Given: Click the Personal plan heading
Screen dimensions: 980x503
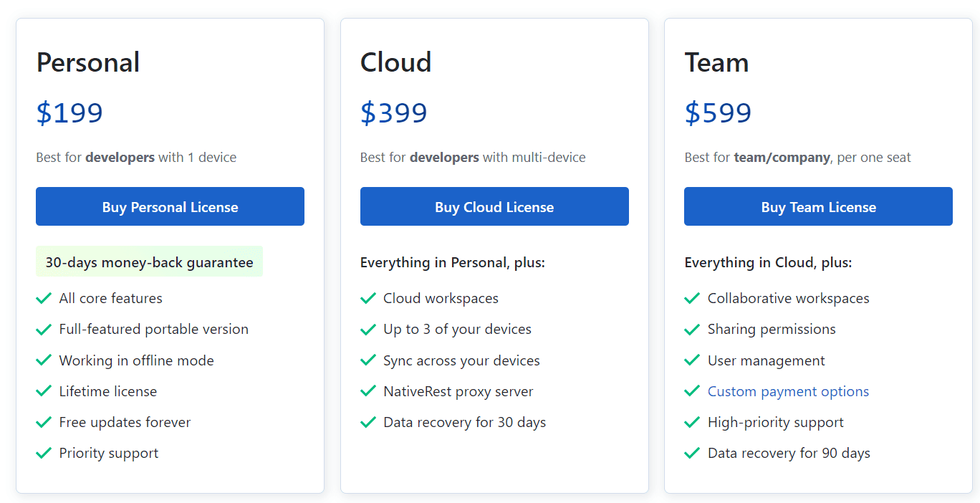Looking at the screenshot, I should [87, 62].
